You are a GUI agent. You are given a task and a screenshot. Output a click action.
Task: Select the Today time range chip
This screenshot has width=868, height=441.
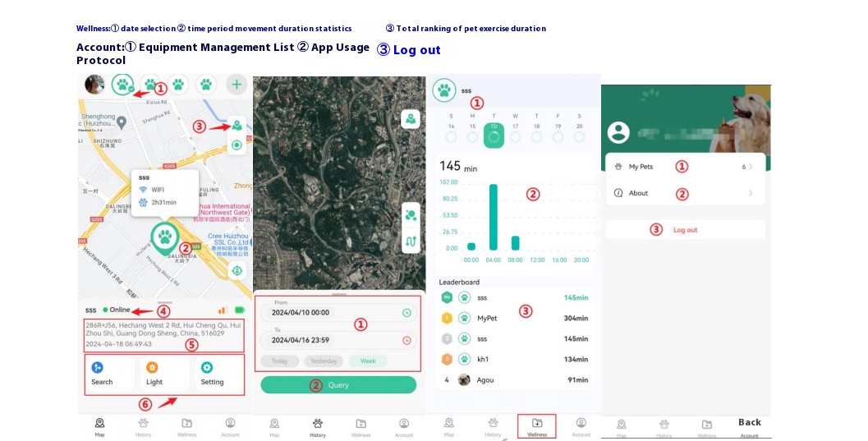pyautogui.click(x=279, y=361)
